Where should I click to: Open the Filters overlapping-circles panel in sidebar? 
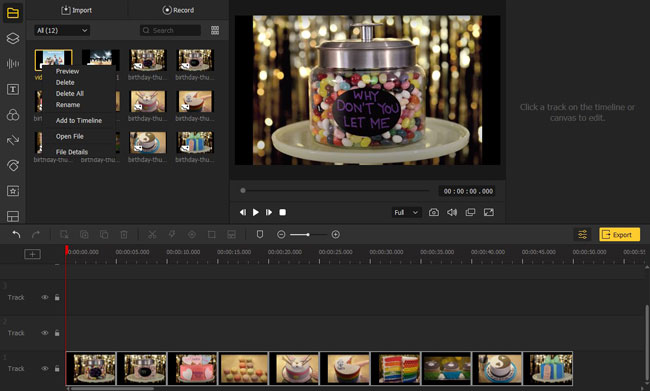[x=13, y=115]
